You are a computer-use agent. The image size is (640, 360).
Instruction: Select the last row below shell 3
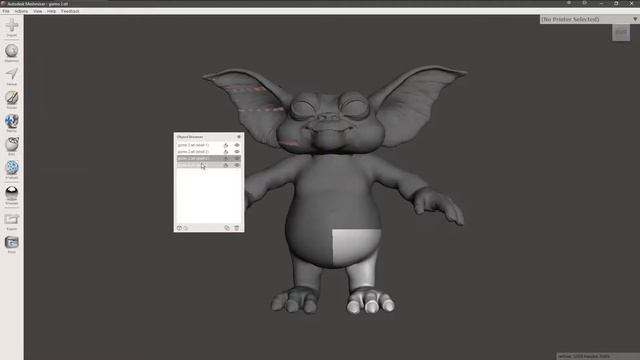(x=209, y=165)
